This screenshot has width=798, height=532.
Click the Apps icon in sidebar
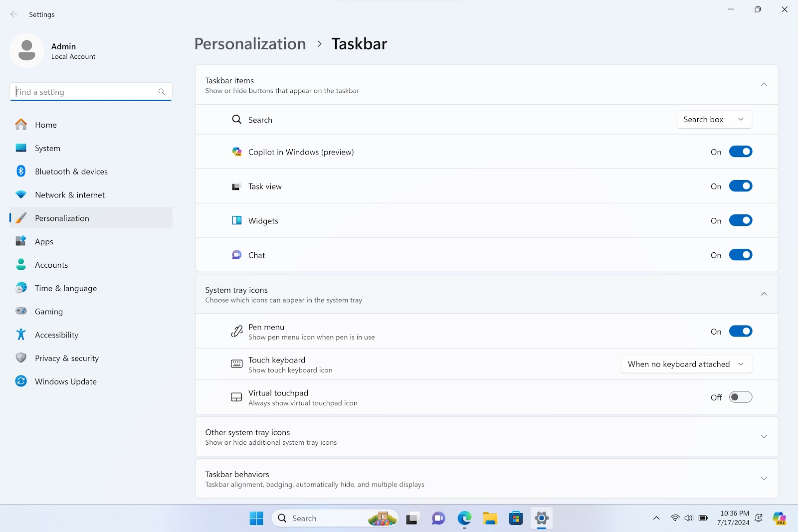tap(21, 241)
